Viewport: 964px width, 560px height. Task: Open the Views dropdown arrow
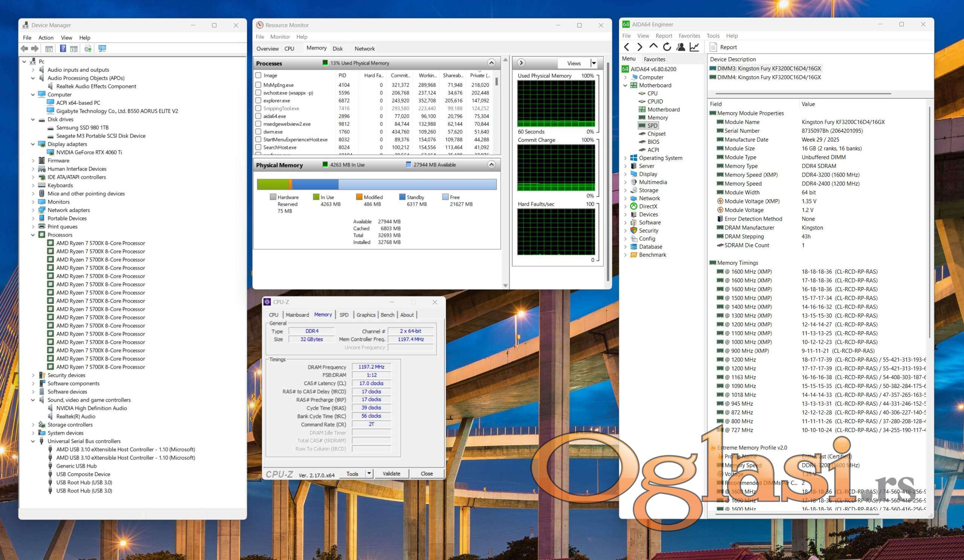[594, 63]
